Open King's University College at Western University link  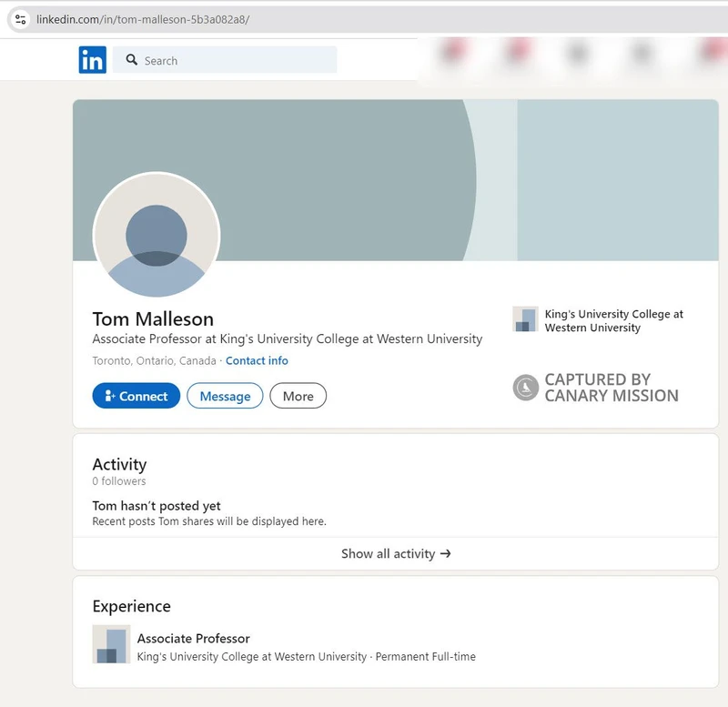click(x=613, y=321)
